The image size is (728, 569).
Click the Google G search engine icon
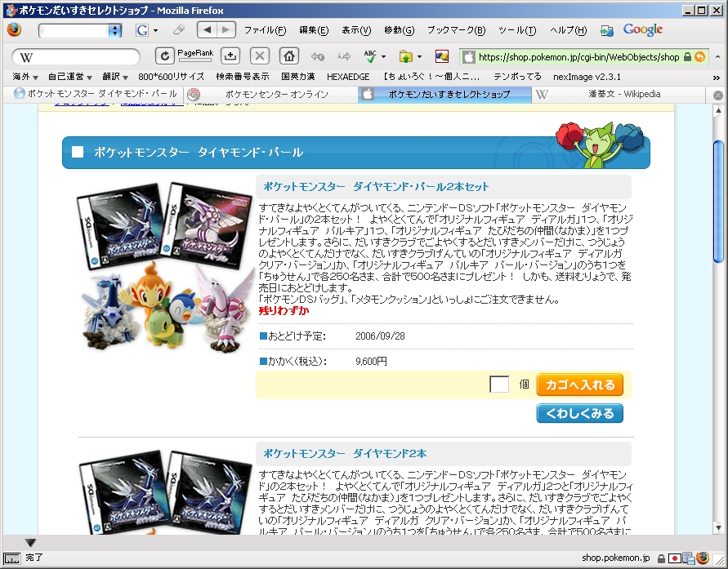click(x=142, y=30)
